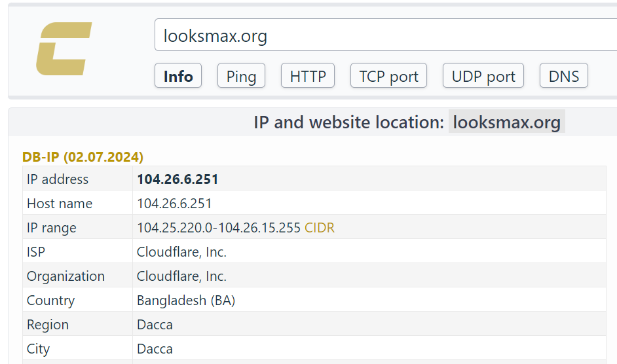Switch to TCP port check

coord(388,77)
